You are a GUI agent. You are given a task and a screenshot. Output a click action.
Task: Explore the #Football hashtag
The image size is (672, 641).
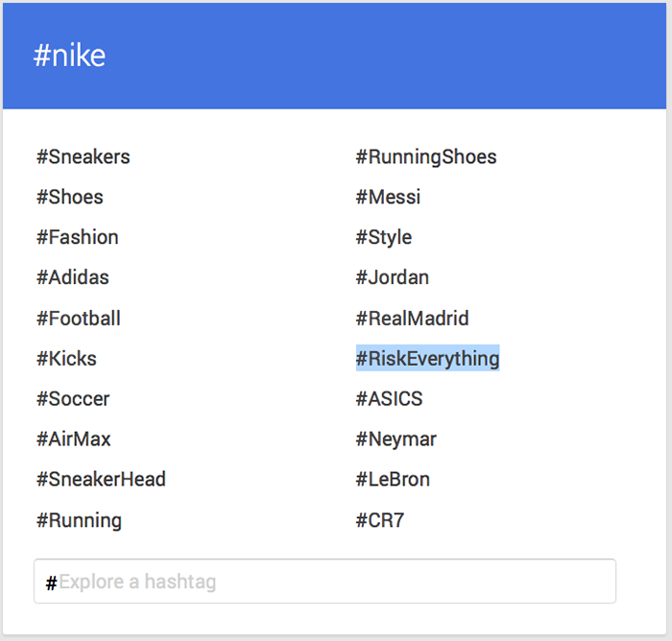[79, 319]
